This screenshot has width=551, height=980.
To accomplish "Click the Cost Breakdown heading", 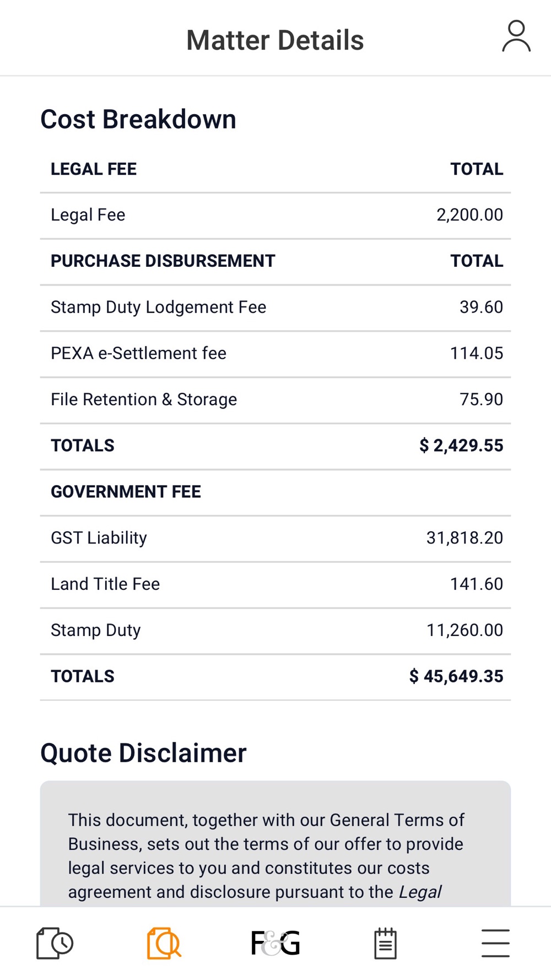I will click(x=138, y=120).
